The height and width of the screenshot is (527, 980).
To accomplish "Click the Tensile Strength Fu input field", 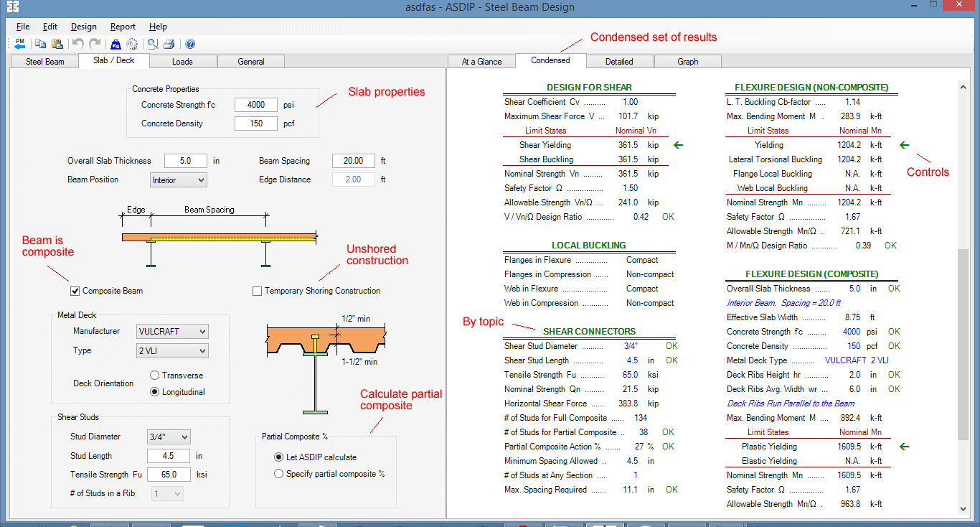I will tap(169, 475).
